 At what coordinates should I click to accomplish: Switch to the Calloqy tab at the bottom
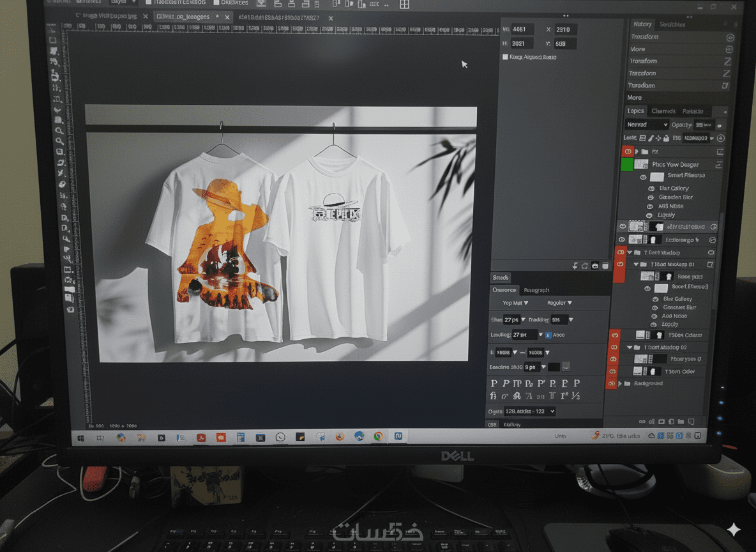click(x=511, y=425)
